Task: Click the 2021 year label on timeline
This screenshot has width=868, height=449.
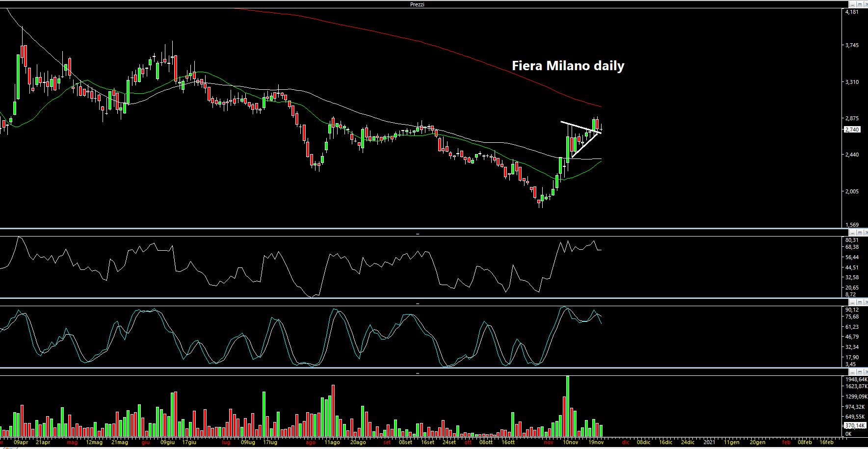Action: [710, 442]
